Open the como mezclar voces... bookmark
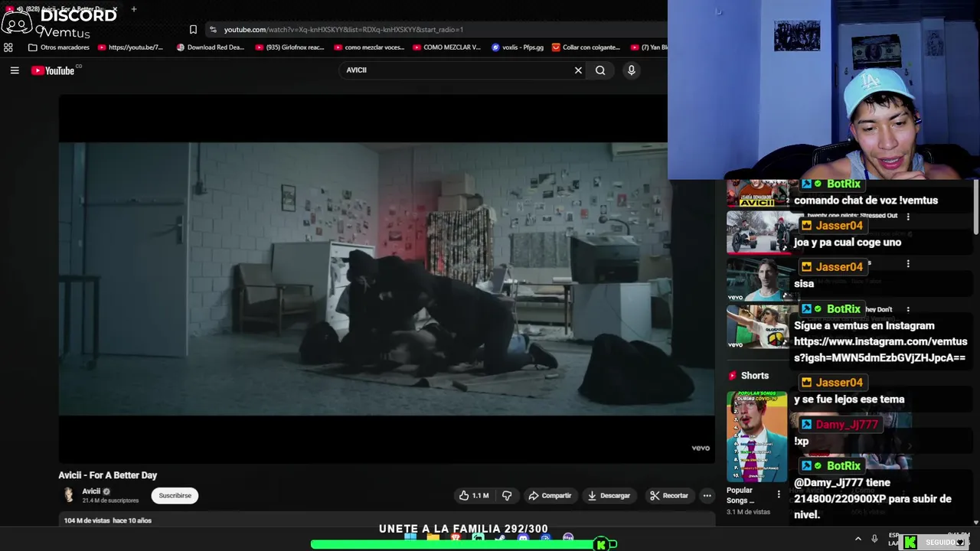 [368, 47]
